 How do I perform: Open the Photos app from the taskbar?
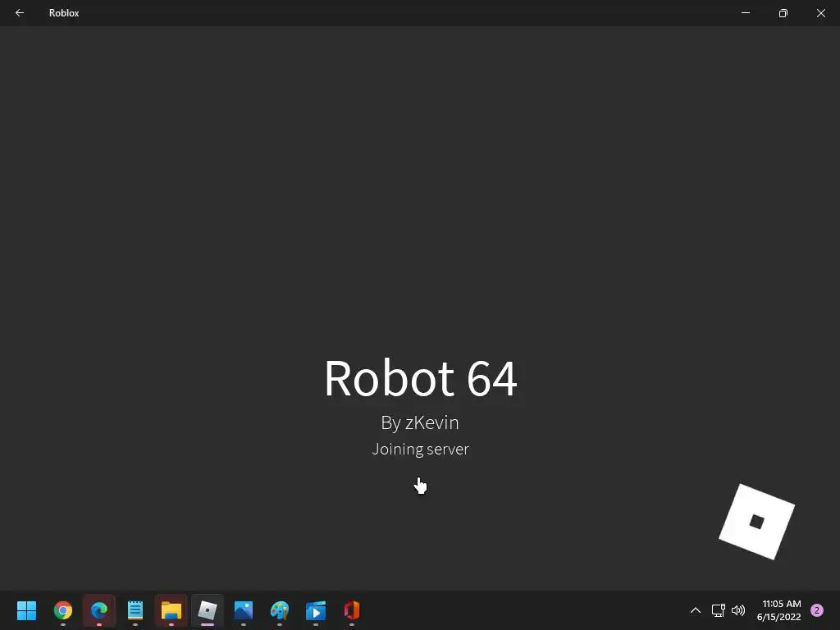click(x=243, y=610)
